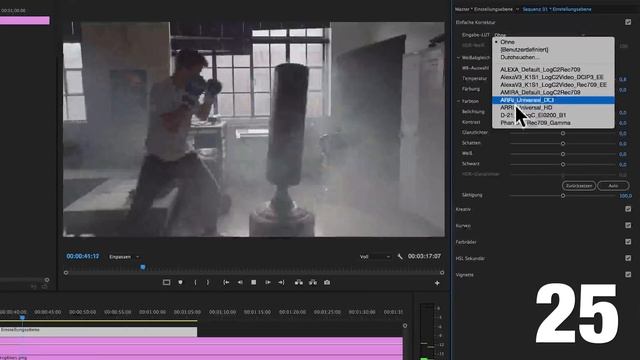The image size is (640, 360).
Task: Mark Out point bracket button
Action: [x=208, y=282]
